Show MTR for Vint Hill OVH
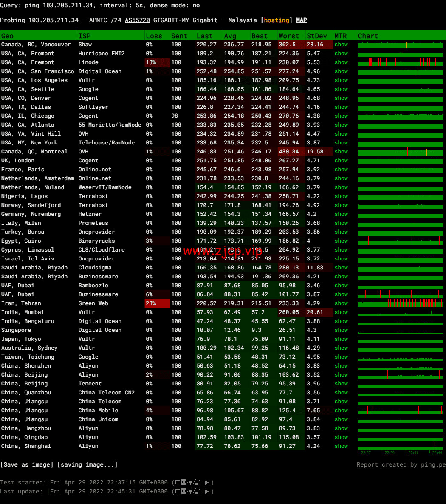Viewport: 446px width, 504px height. (x=341, y=134)
